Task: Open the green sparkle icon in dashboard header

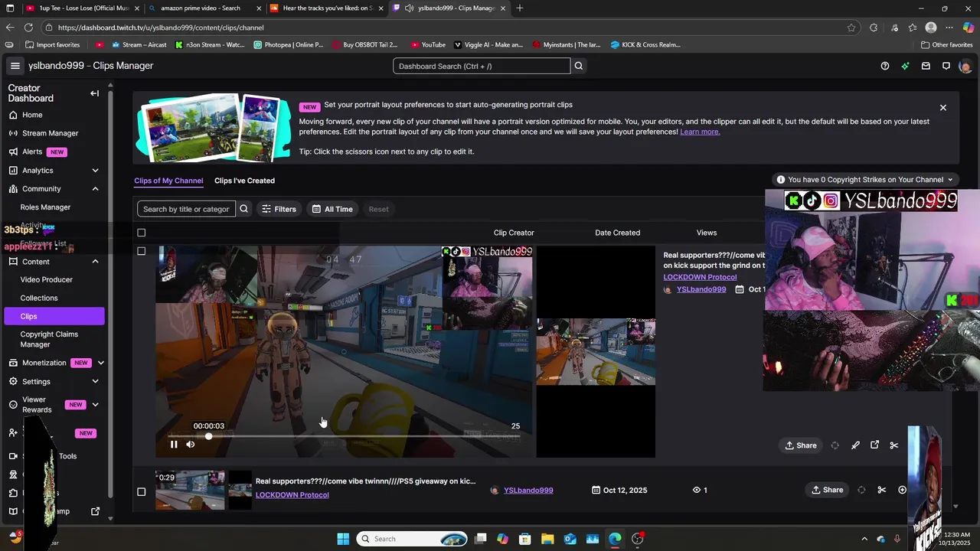Action: pyautogui.click(x=905, y=66)
